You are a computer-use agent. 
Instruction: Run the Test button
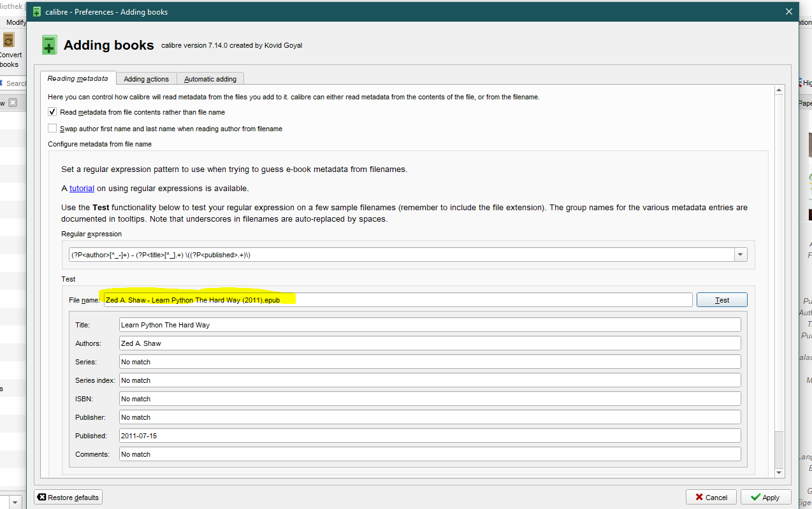tap(721, 300)
